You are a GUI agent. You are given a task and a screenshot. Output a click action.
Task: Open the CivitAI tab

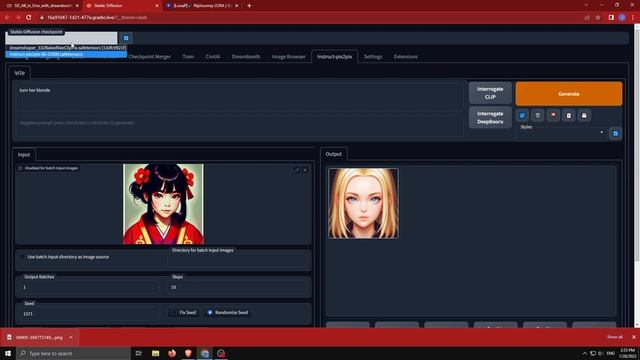click(213, 57)
